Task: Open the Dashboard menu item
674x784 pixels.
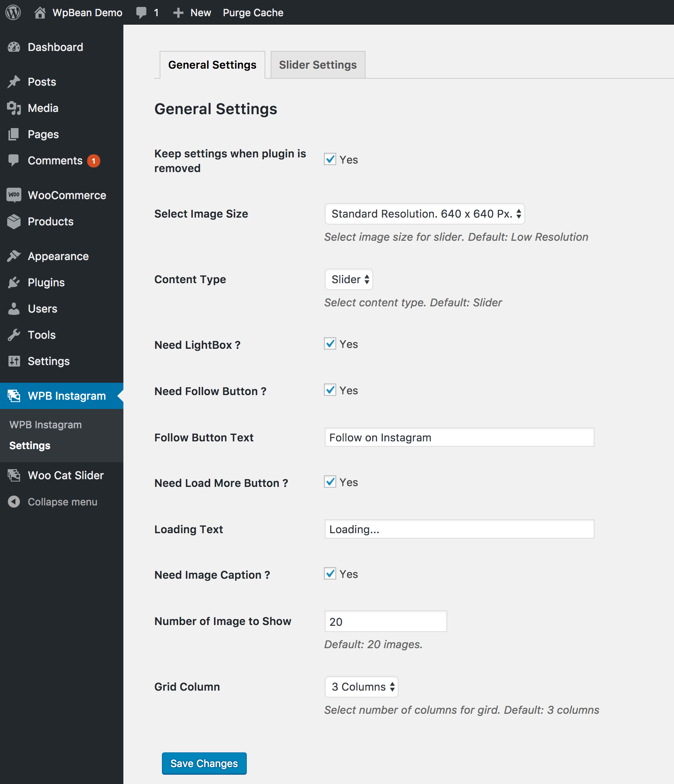Action: pos(62,47)
